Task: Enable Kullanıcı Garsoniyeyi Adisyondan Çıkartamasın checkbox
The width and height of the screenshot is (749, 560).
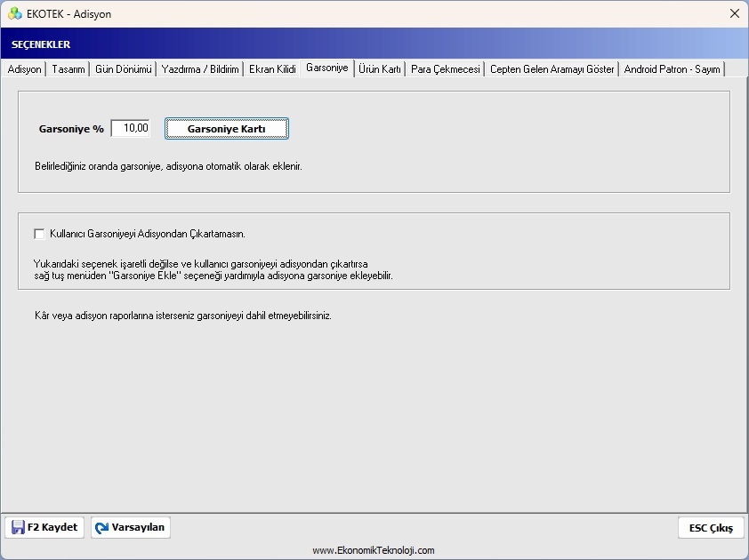Action: click(x=40, y=234)
